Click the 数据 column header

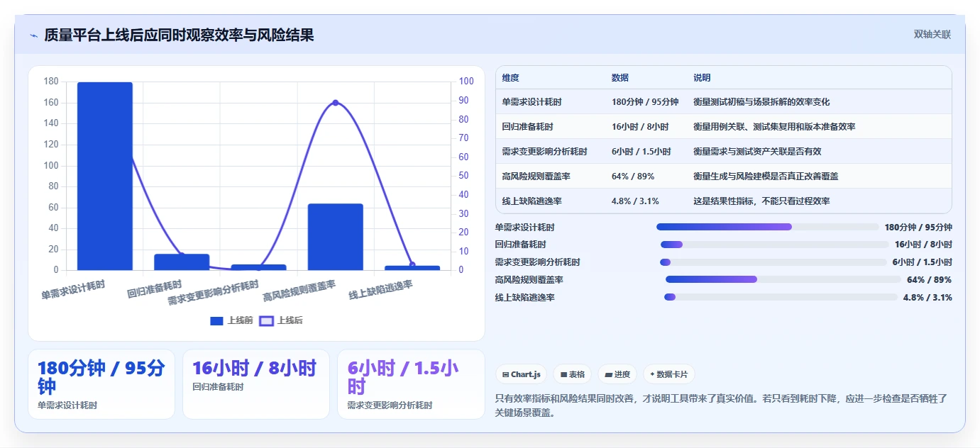tap(620, 78)
